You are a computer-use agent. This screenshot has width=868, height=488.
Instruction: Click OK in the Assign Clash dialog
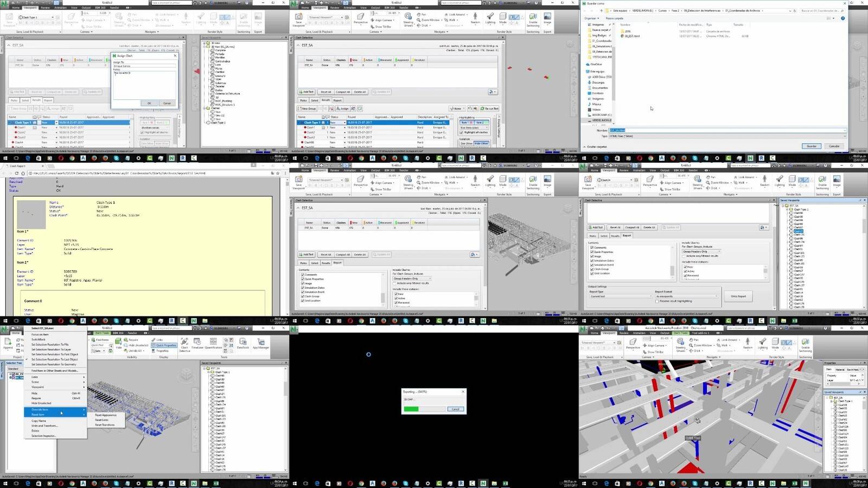(x=149, y=103)
